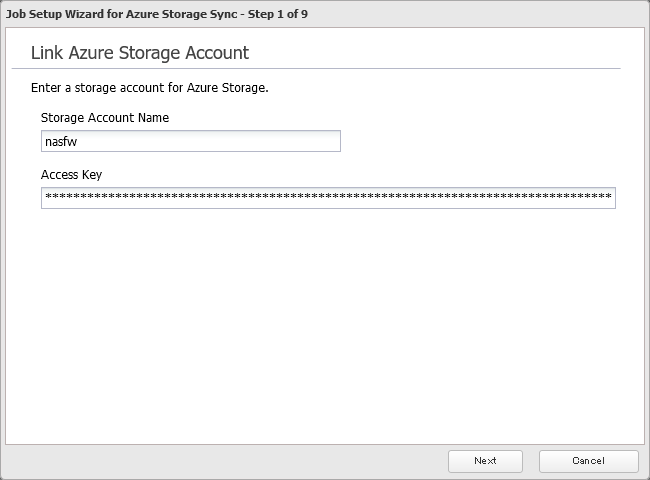Click the 'nasfw' text in name field

60,141
